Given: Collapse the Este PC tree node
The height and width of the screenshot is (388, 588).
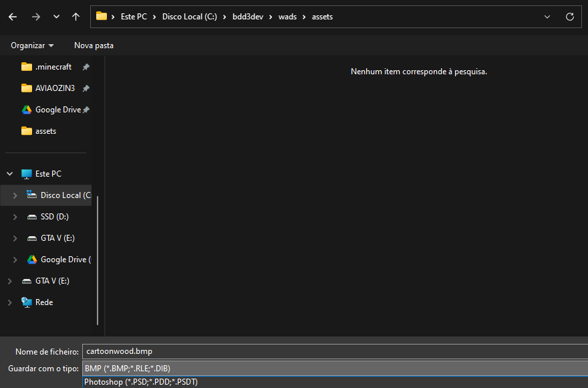Looking at the screenshot, I should pos(10,174).
